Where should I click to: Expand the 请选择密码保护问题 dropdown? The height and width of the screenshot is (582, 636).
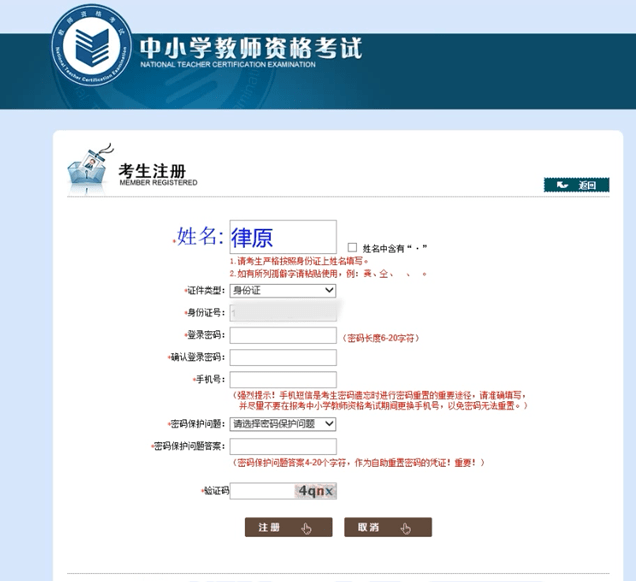pos(283,423)
